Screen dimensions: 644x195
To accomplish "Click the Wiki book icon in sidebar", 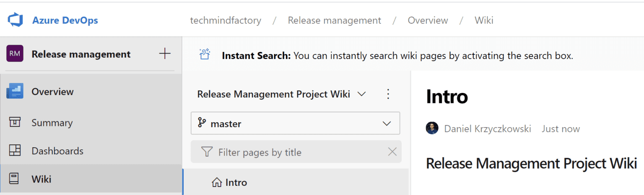I will tap(15, 179).
